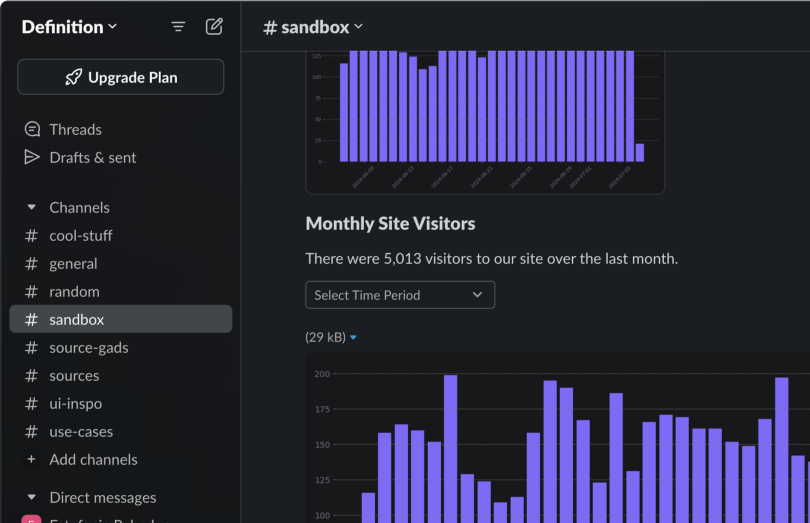Open the monthly visitors bar chart image
810x523 pixels.
click(x=557, y=438)
